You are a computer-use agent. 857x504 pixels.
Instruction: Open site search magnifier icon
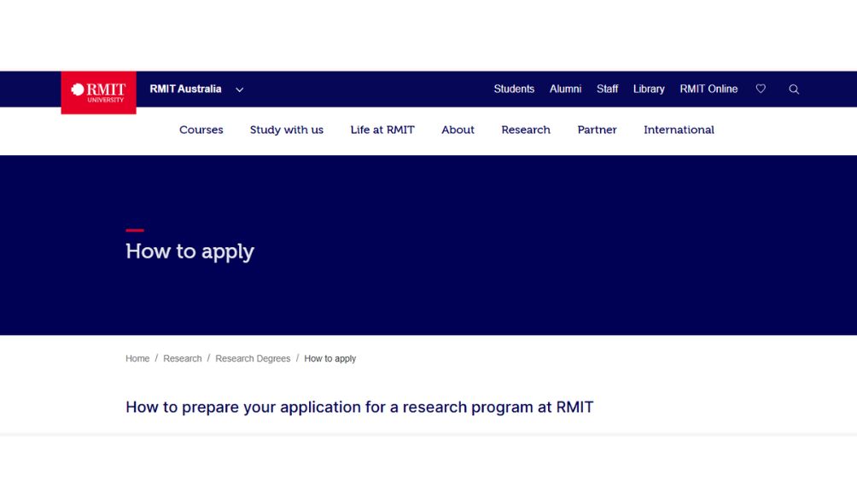794,89
